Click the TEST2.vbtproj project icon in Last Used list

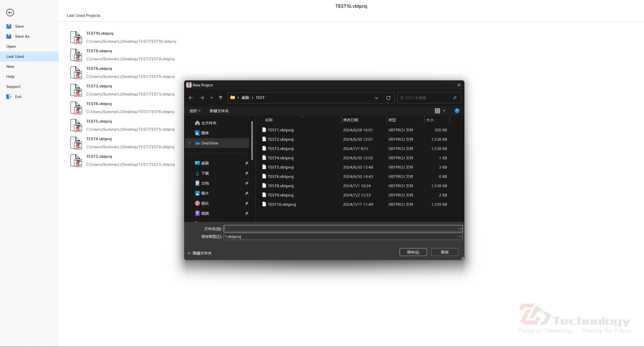(76, 160)
